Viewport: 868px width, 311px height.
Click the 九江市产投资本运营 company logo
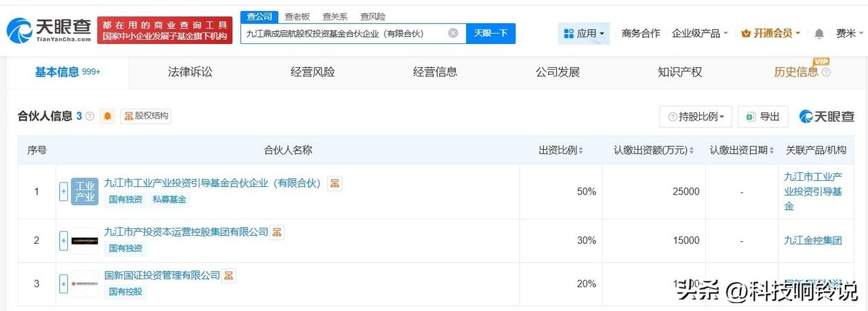pyautogui.click(x=85, y=241)
